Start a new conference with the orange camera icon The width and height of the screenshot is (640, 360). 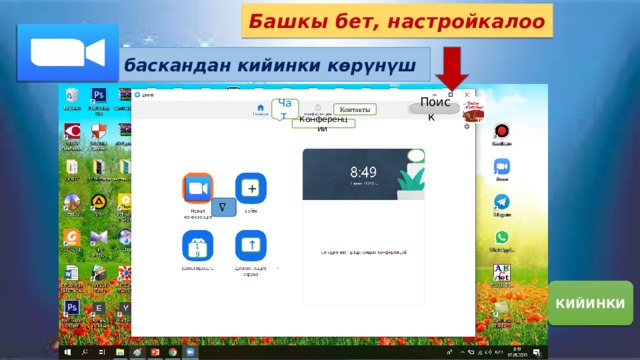198,188
